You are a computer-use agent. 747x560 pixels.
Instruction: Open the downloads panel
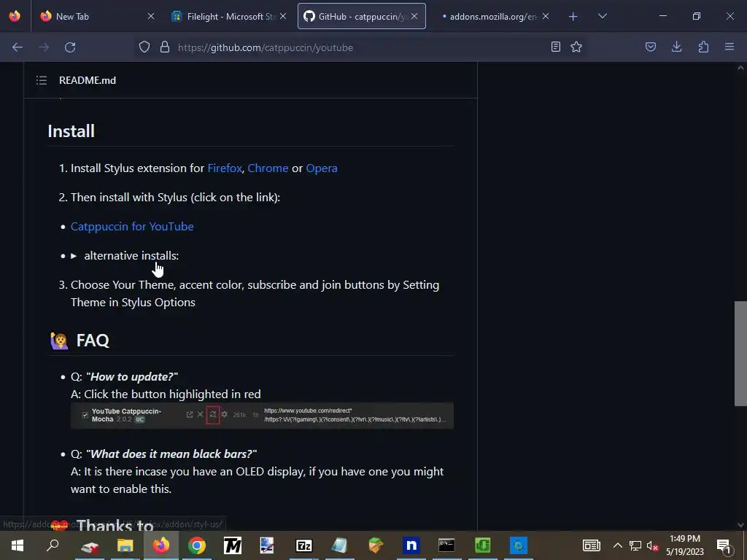pyautogui.click(x=676, y=47)
